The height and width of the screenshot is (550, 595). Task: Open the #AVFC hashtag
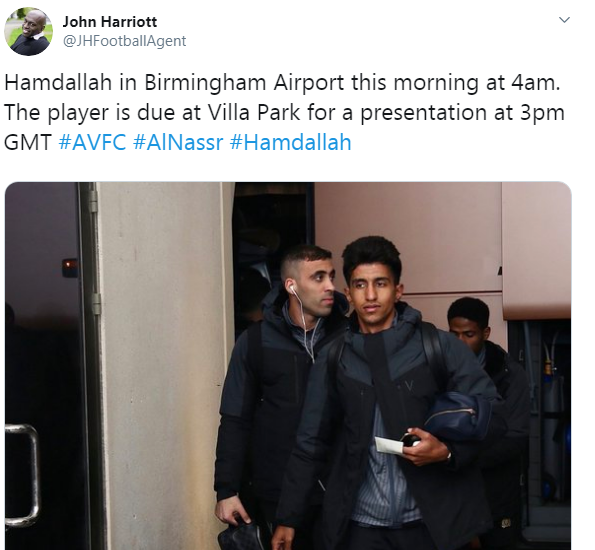click(92, 143)
